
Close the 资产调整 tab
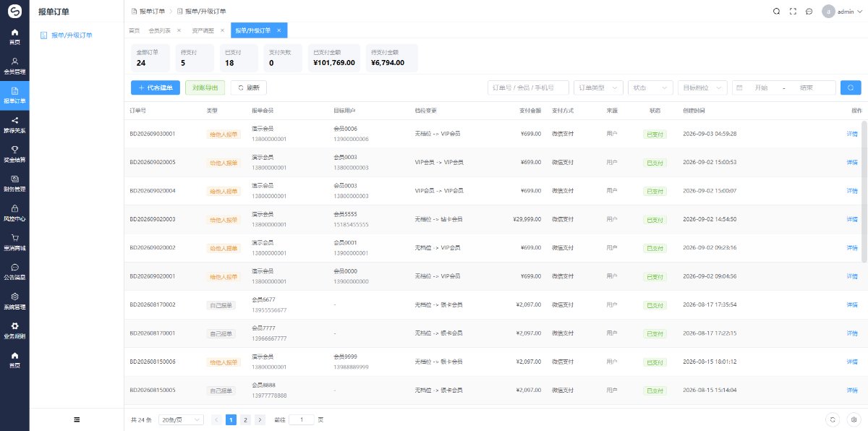222,30
